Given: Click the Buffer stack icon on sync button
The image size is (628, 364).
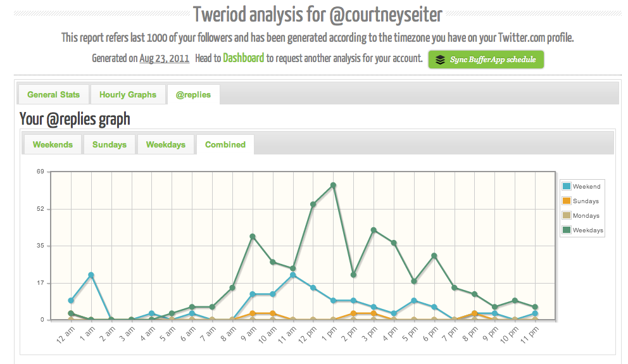Looking at the screenshot, I should coord(441,60).
